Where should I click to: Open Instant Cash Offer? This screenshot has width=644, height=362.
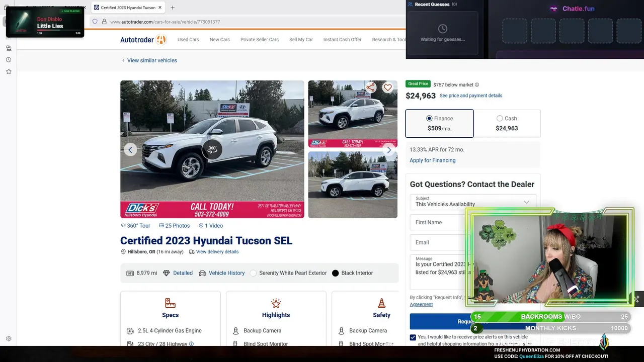pos(343,40)
